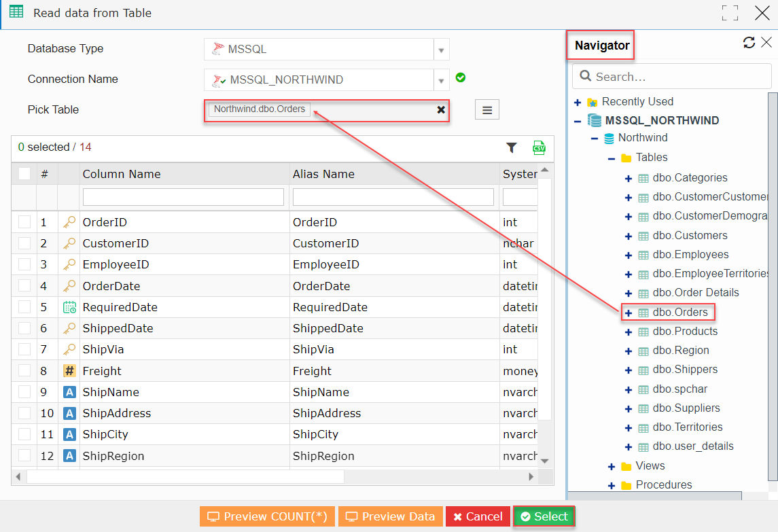Check the ShipAddress column checkbox
The image size is (778, 532).
[x=24, y=413]
